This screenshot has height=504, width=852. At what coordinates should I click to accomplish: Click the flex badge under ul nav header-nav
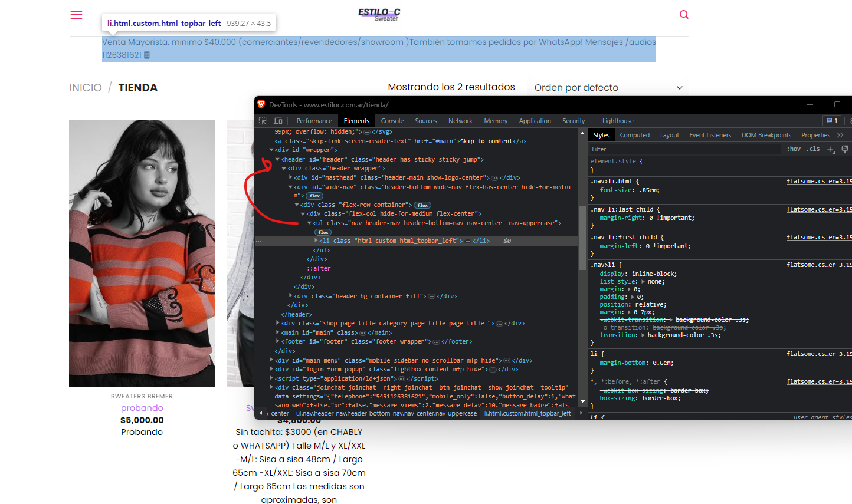[323, 232]
